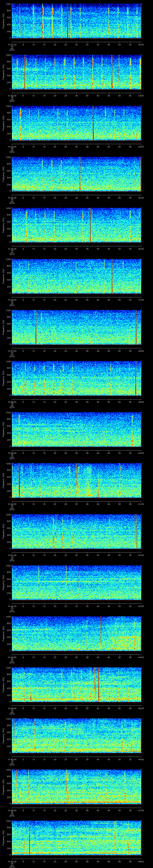Click the spectrogram panel starting at 10:42:00
Screen dimensions: 153x868
(x=76, y=582)
